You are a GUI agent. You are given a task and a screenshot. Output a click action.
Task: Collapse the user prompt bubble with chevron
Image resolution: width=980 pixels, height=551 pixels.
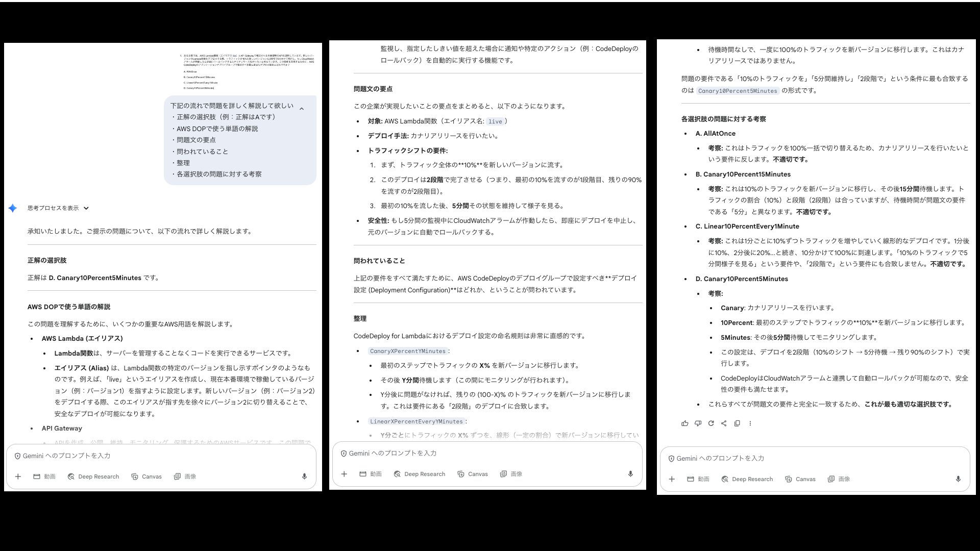click(x=302, y=109)
